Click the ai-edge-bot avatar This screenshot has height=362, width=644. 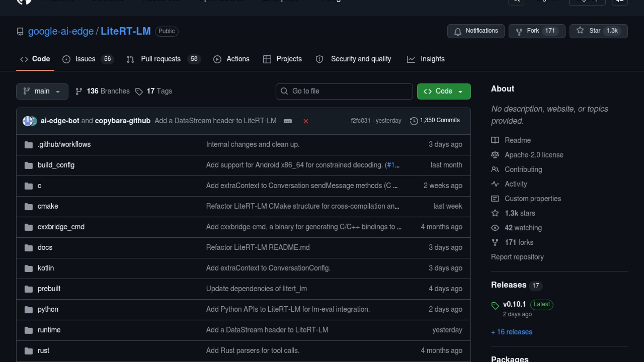28,121
